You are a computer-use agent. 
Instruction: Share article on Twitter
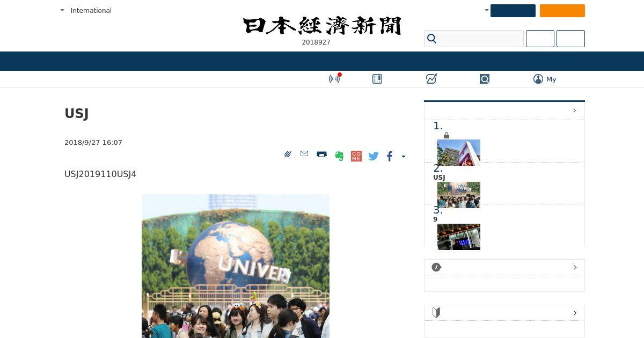374,156
